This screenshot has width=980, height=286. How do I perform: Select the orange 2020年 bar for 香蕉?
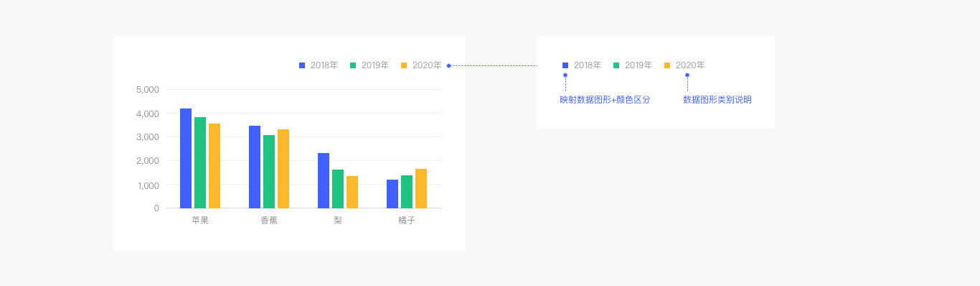283,169
